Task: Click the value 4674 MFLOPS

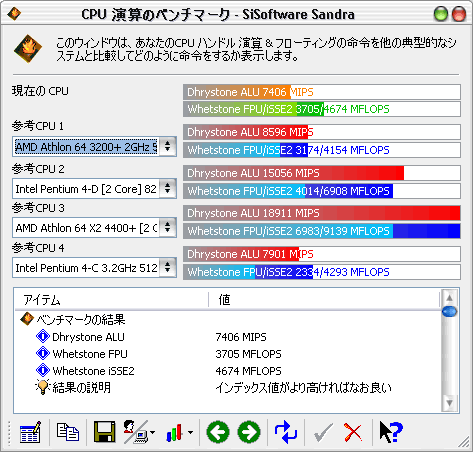Action: tap(248, 371)
